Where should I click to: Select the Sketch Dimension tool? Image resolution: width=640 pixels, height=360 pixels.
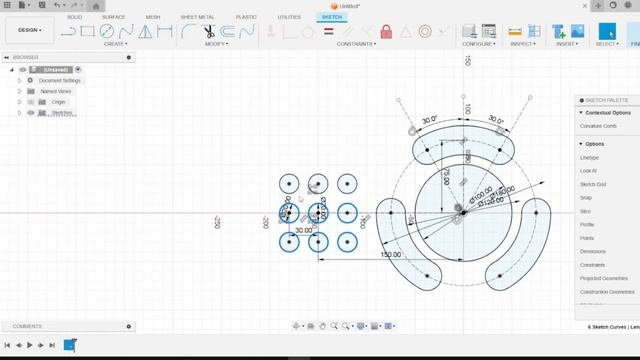point(164,31)
